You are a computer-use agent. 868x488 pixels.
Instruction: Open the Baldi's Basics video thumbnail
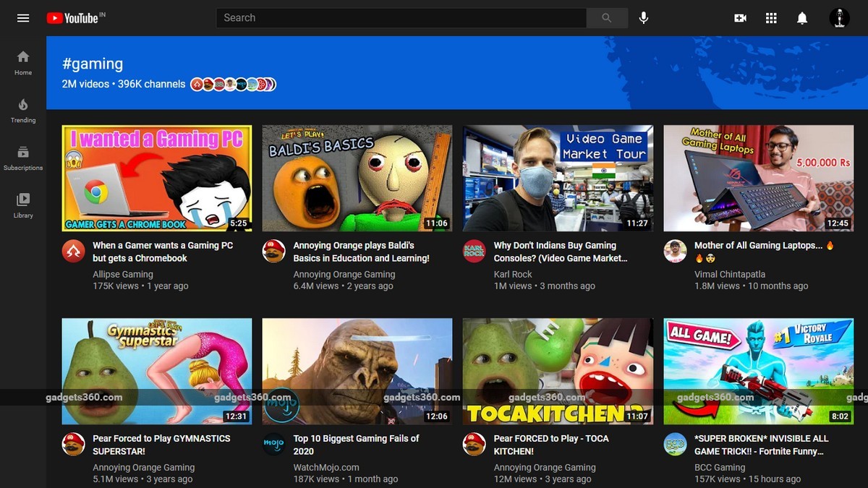tap(357, 178)
